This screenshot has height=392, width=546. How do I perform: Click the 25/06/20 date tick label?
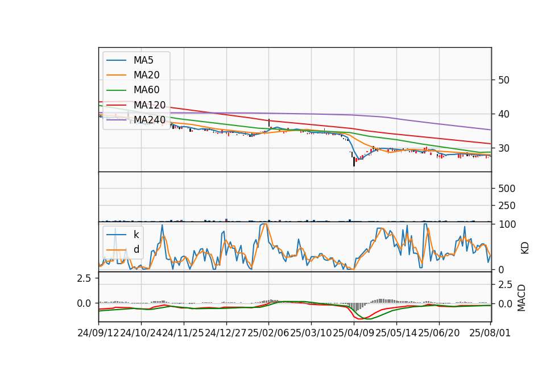point(439,333)
